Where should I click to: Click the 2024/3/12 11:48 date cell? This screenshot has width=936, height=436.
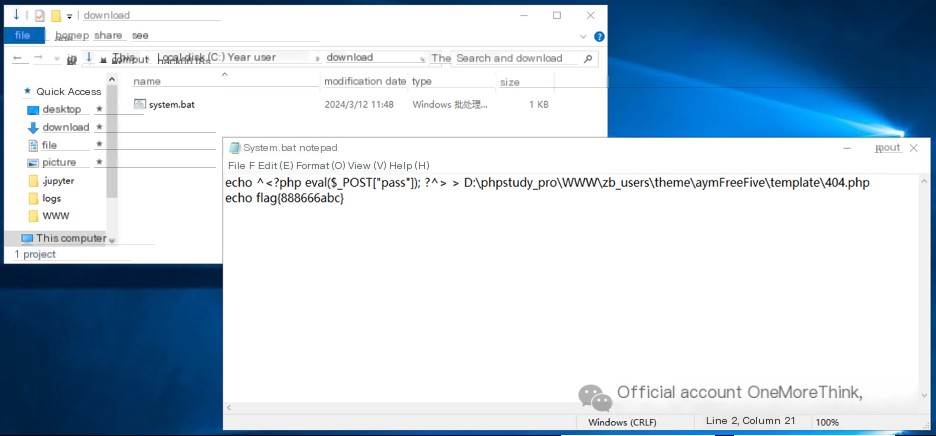(359, 105)
